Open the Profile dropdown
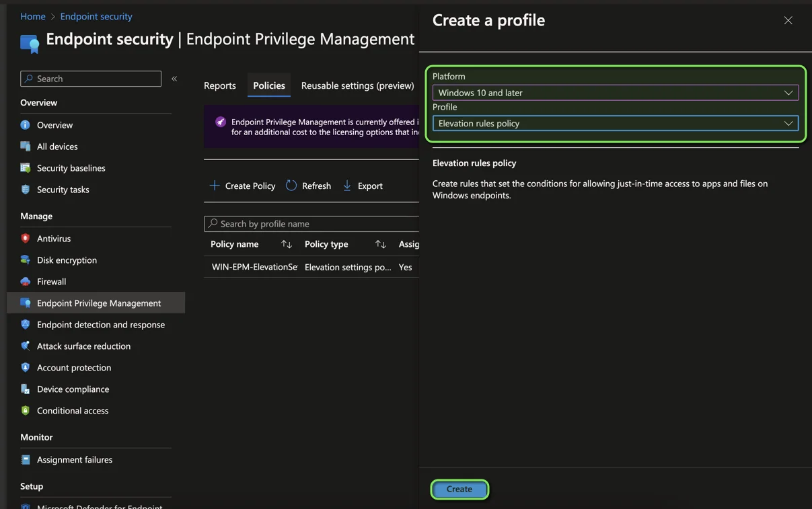 (616, 124)
